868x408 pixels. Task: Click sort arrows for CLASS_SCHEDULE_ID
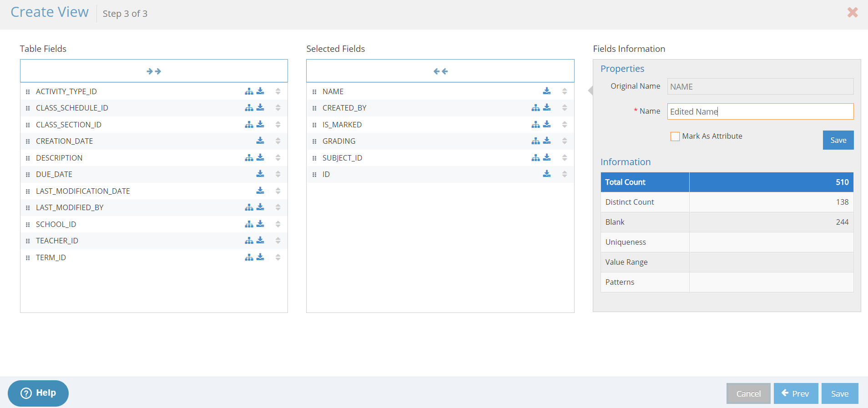(x=278, y=108)
